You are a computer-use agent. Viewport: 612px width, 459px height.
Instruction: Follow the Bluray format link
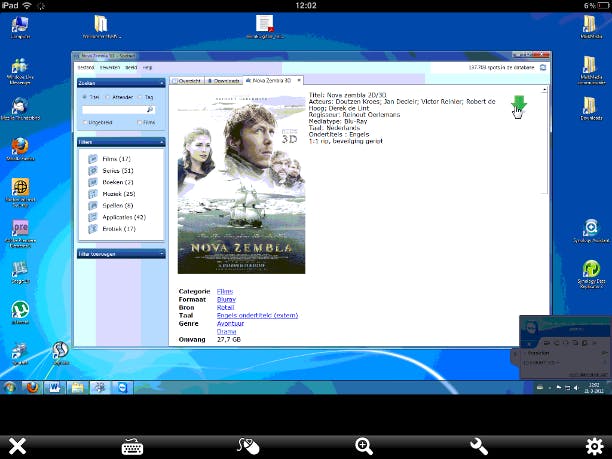pos(226,299)
